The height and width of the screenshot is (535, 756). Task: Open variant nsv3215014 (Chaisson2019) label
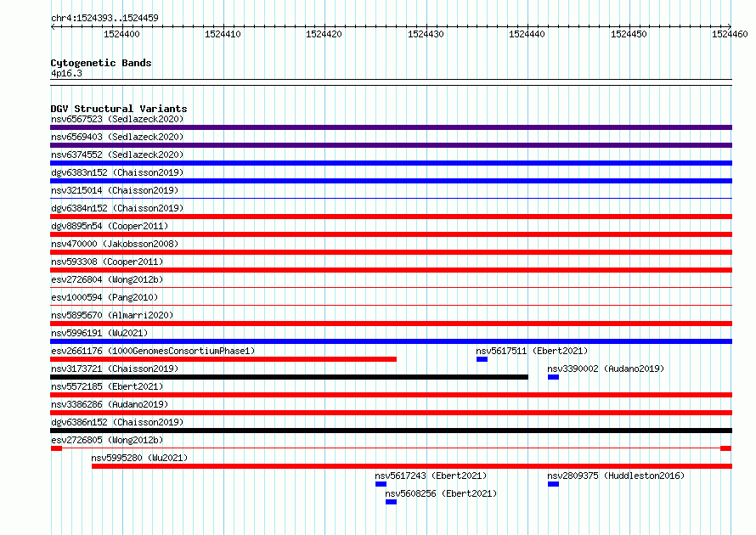[x=115, y=190]
